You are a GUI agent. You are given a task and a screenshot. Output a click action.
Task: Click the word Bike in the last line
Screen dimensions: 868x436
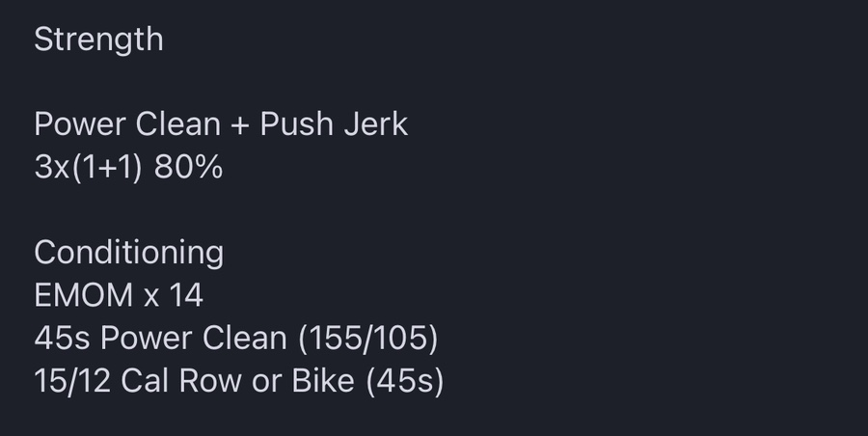coord(323,381)
